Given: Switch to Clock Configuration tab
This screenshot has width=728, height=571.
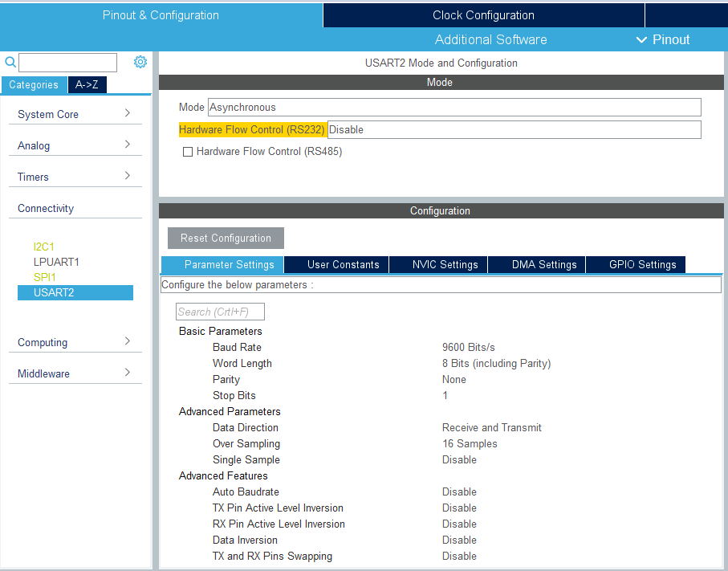Looking at the screenshot, I should tap(483, 15).
